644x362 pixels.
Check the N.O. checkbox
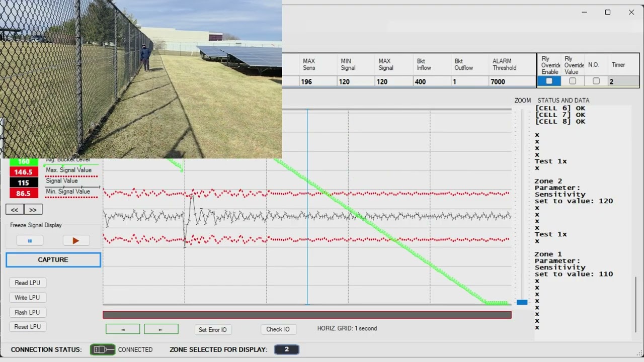click(x=596, y=81)
